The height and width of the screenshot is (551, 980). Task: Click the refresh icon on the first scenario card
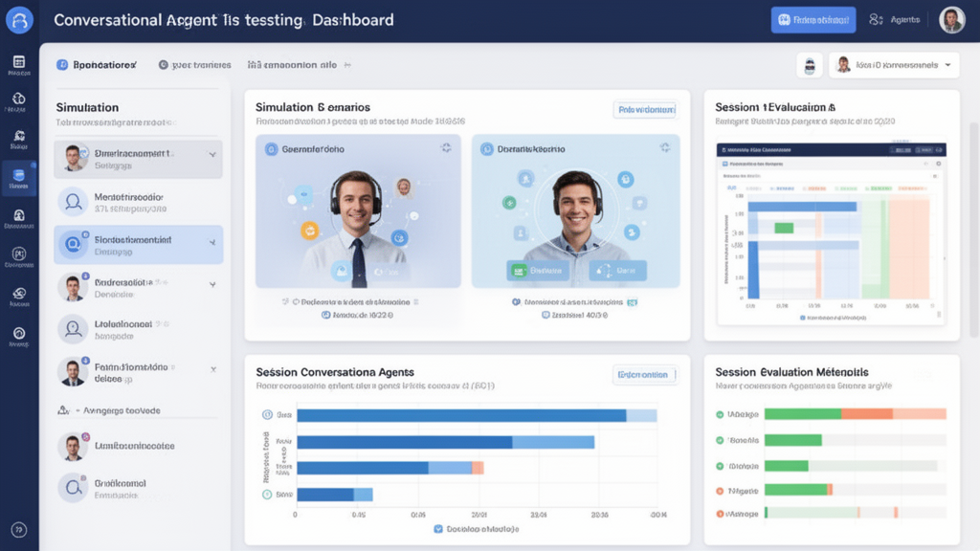(x=445, y=147)
